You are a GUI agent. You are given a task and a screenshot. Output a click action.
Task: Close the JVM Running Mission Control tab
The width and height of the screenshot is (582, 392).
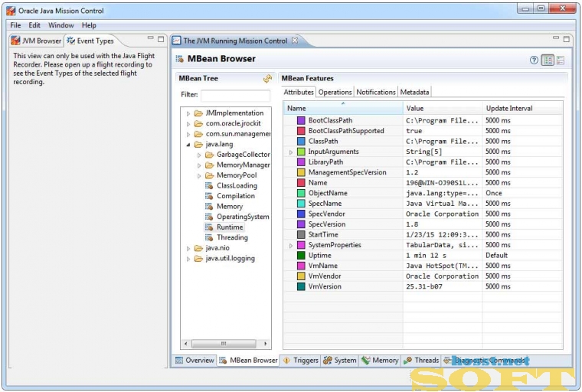point(295,41)
